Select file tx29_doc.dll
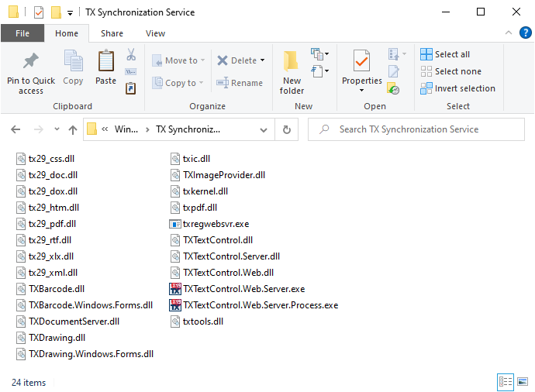Image resolution: width=535 pixels, height=392 pixels. coord(47,175)
